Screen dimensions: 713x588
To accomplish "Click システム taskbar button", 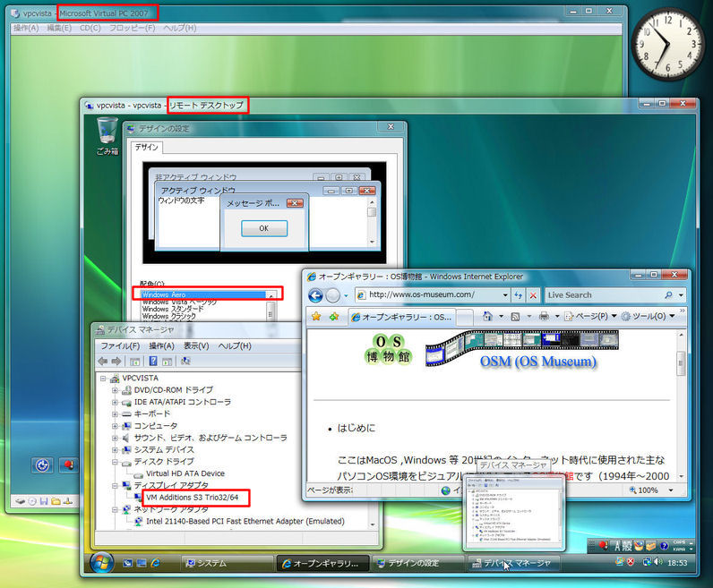I will click(227, 564).
